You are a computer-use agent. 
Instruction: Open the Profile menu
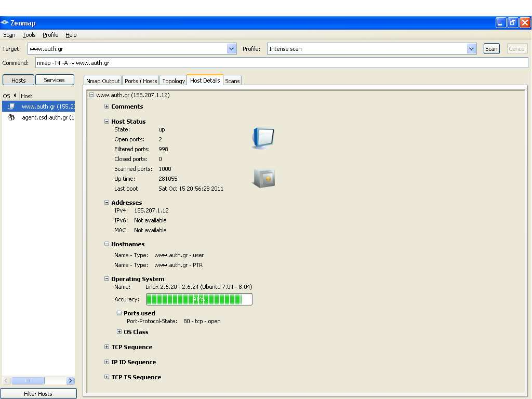[x=50, y=35]
